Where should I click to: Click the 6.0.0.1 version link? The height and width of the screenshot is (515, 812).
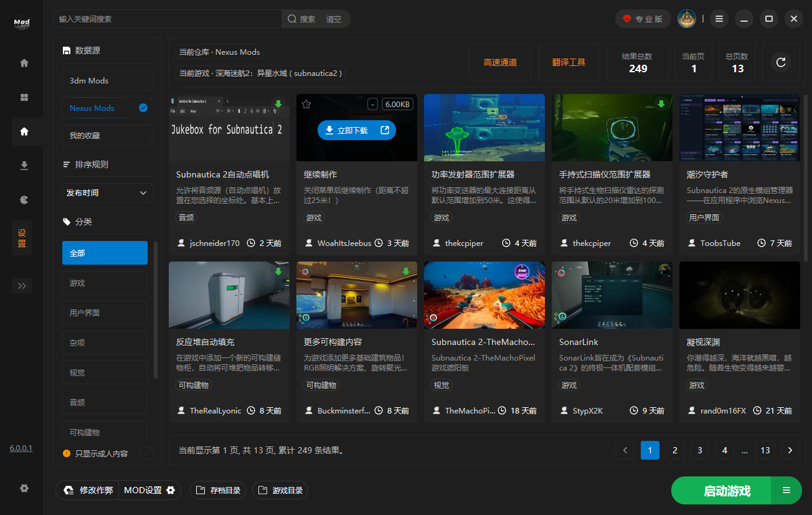pos(21,448)
